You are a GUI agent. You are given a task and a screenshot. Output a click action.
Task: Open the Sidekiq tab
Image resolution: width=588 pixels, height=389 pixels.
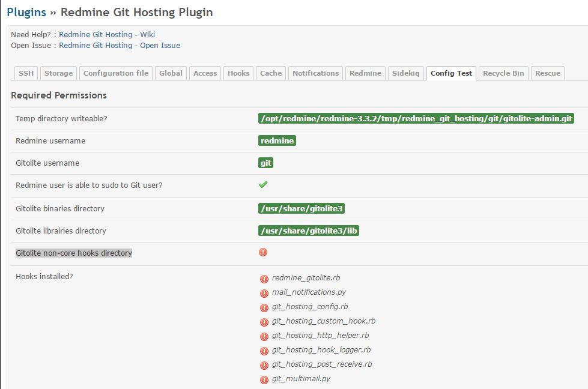pos(406,73)
